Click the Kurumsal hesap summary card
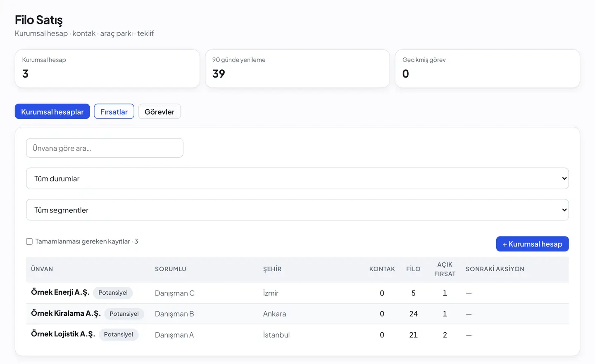 (x=107, y=69)
